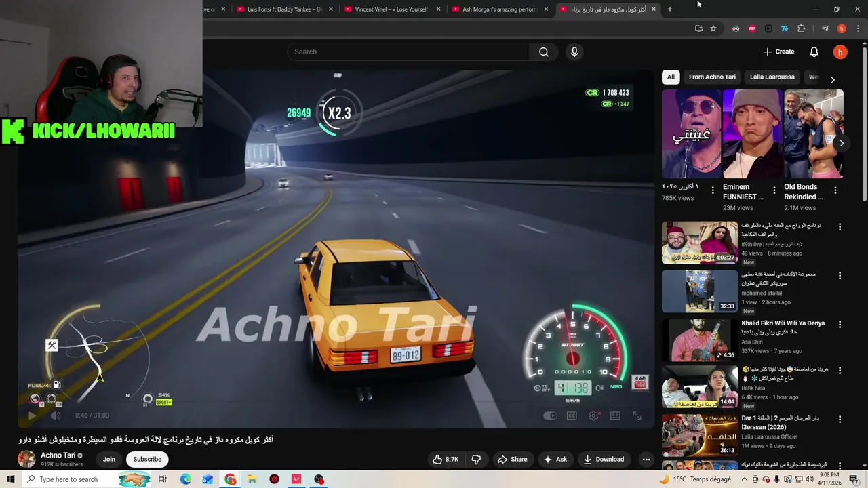Open options for lf9ih live video

click(x=840, y=227)
